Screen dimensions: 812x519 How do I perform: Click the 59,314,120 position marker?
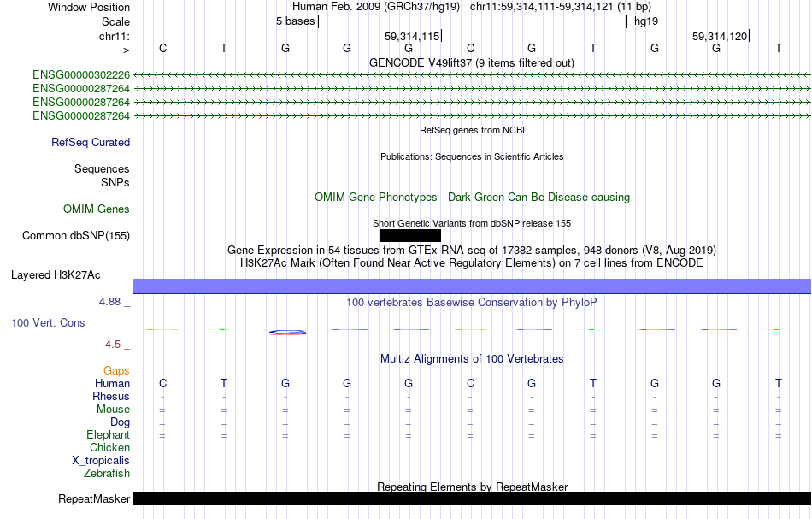coord(721,36)
